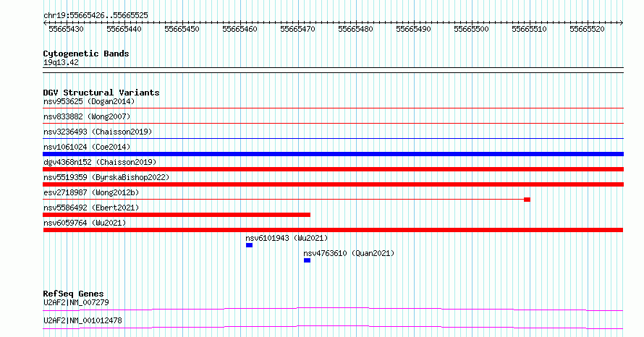Click the magenta U2AF2|NM_001012478 gene line
644x337 pixels.
coord(333,327)
